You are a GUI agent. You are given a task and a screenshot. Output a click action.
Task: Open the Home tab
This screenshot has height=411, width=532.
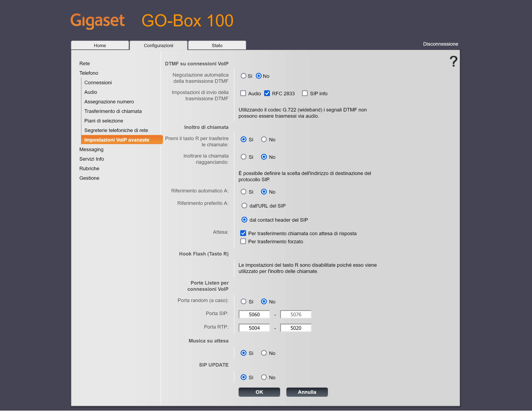tap(100, 45)
